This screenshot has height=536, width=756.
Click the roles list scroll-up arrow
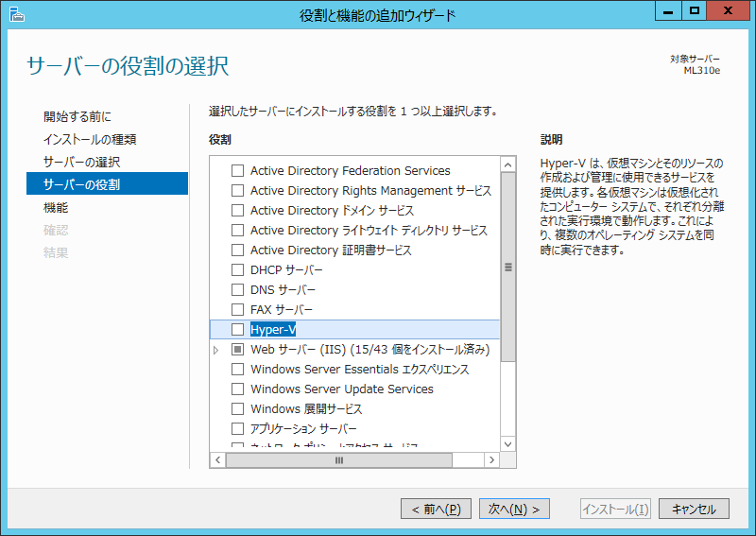(507, 164)
